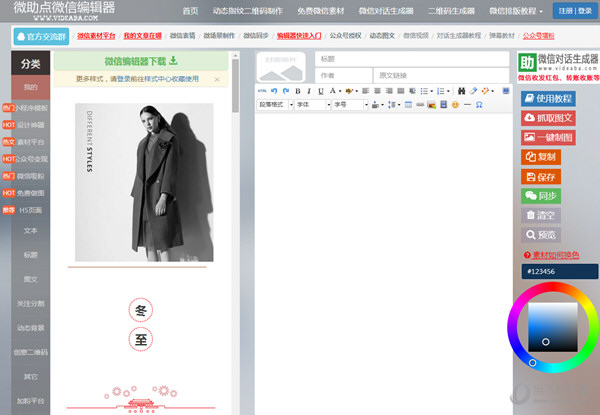
Task: Select the 文本 category in sidebar
Action: (x=31, y=231)
